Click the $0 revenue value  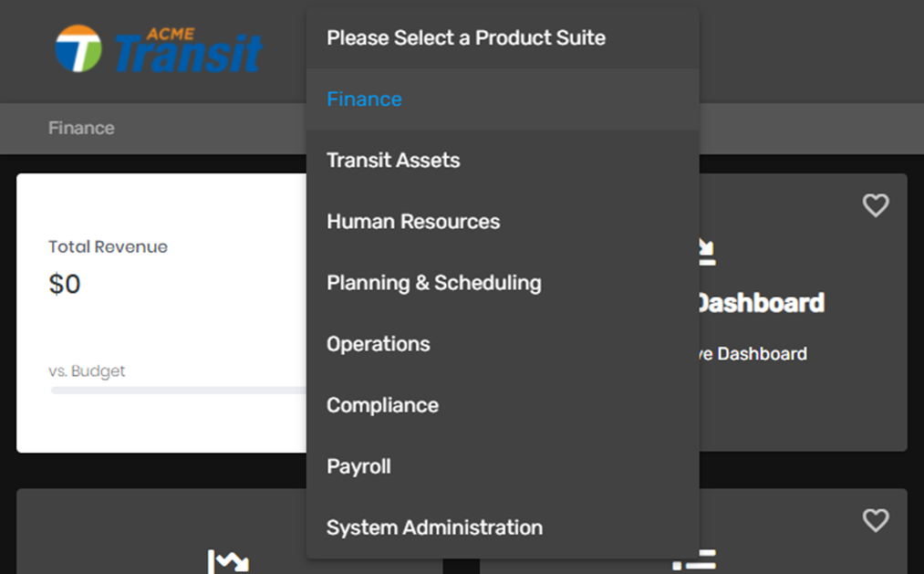[x=65, y=285]
